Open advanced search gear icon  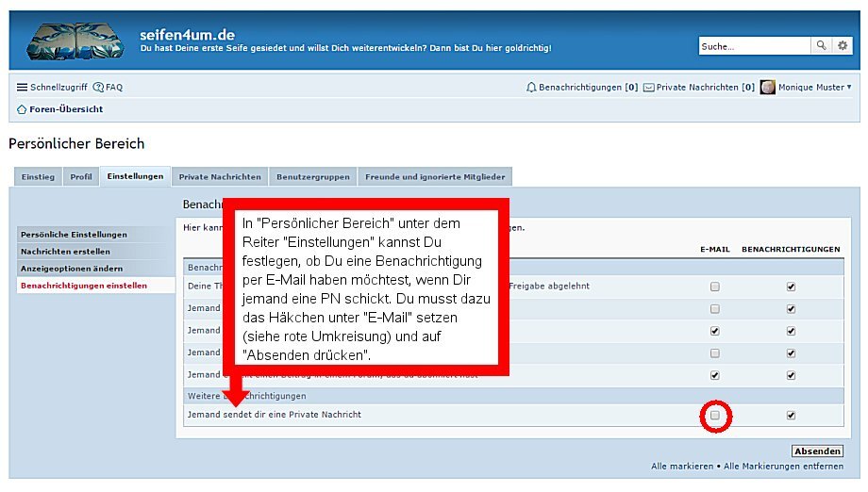842,45
